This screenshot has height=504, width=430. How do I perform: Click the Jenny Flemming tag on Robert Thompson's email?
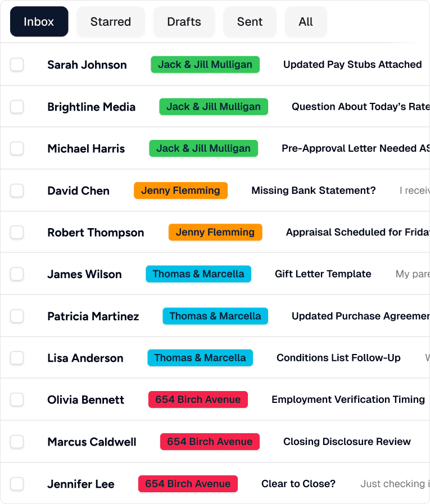click(215, 232)
